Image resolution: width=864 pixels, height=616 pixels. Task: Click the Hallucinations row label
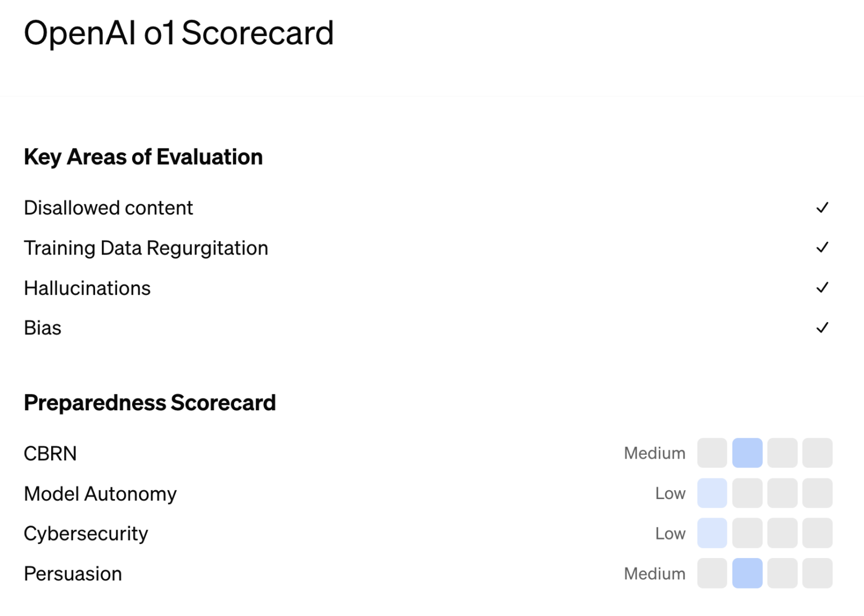pyautogui.click(x=87, y=288)
